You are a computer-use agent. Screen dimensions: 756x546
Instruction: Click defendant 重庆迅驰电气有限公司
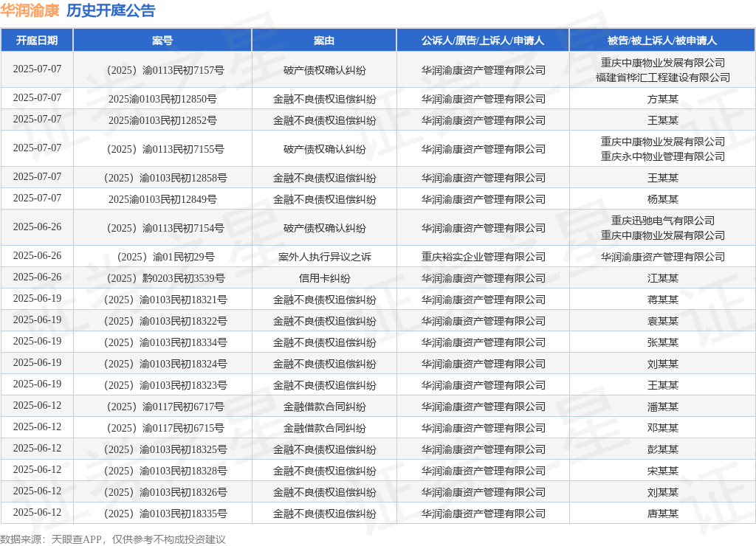(x=662, y=221)
